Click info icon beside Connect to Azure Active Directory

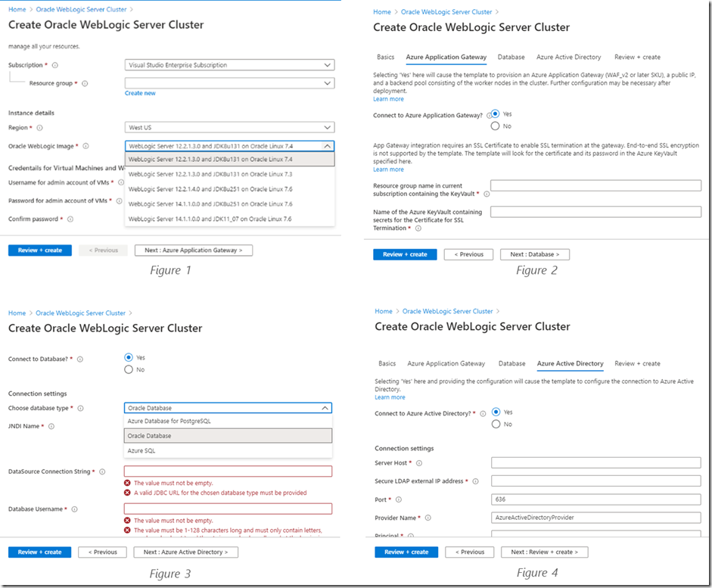pyautogui.click(x=483, y=414)
